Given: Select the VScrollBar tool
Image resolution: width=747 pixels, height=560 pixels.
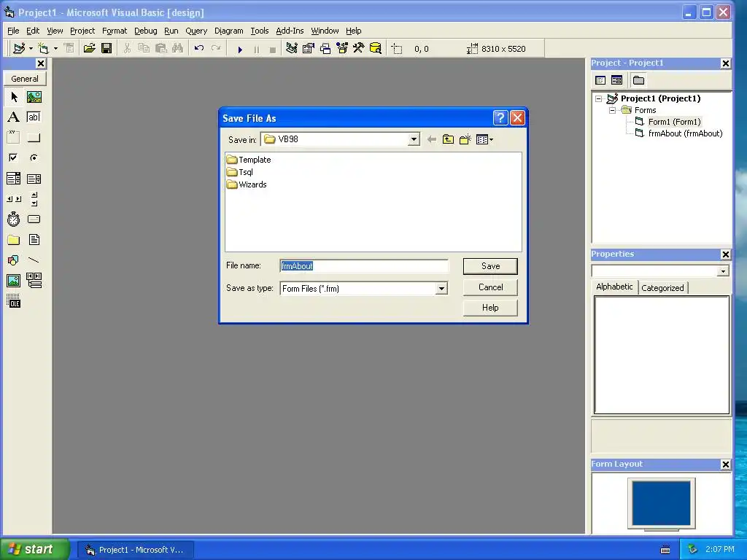Looking at the screenshot, I should [x=34, y=198].
